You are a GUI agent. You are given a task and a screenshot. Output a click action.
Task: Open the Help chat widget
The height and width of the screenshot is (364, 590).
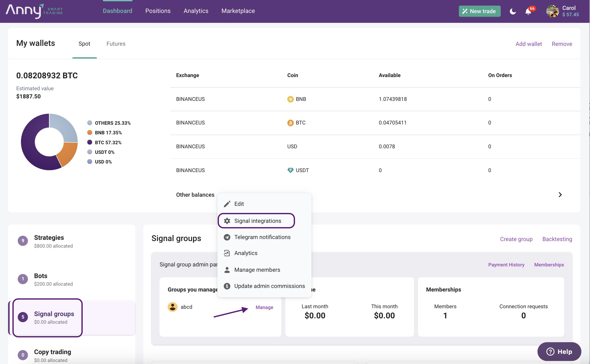(x=559, y=352)
